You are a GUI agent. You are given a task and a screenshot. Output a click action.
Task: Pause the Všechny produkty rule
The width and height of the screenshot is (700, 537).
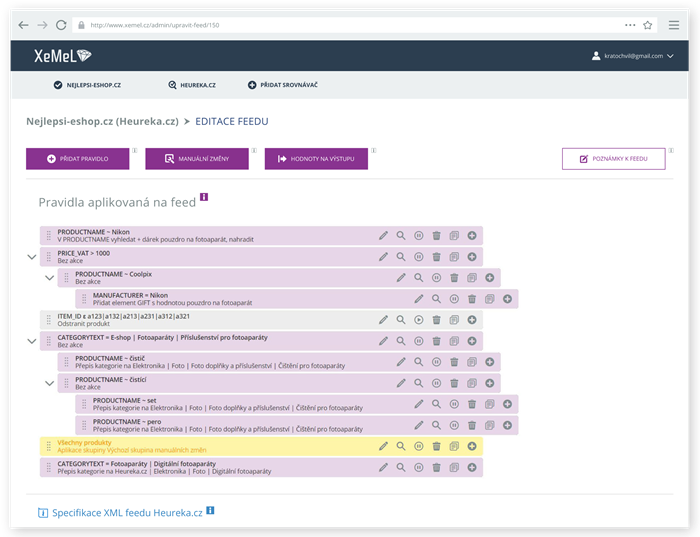point(419,446)
